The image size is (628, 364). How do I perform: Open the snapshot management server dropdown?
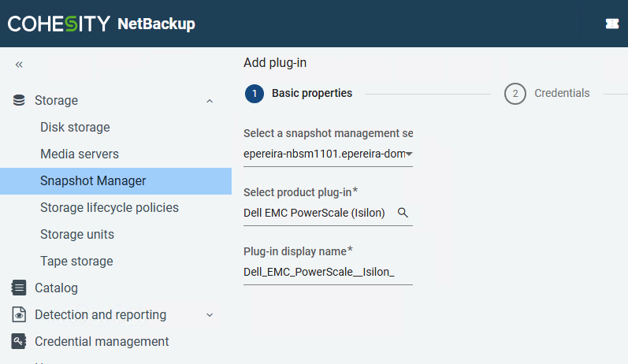(409, 154)
